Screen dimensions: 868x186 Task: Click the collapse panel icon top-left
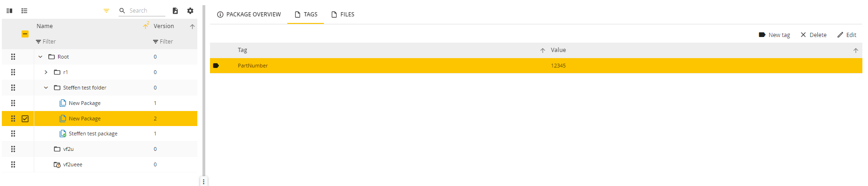9,11
